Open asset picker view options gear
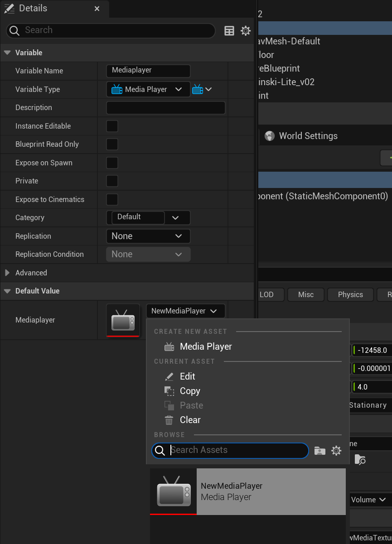Image resolution: width=392 pixels, height=544 pixels. pyautogui.click(x=336, y=451)
